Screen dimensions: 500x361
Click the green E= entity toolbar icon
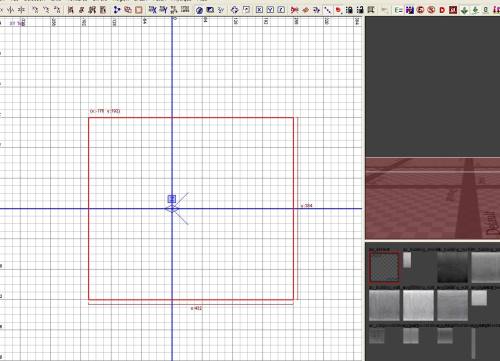[x=398, y=10]
